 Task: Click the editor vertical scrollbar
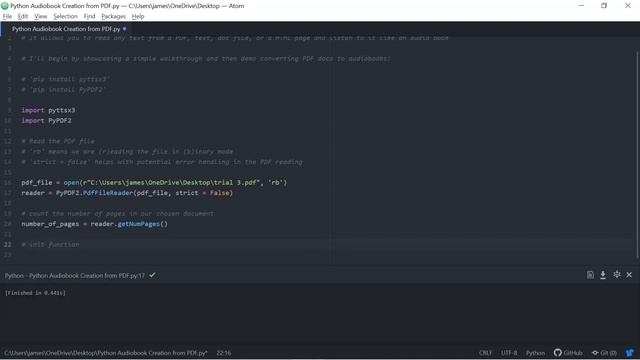[x=637, y=155]
